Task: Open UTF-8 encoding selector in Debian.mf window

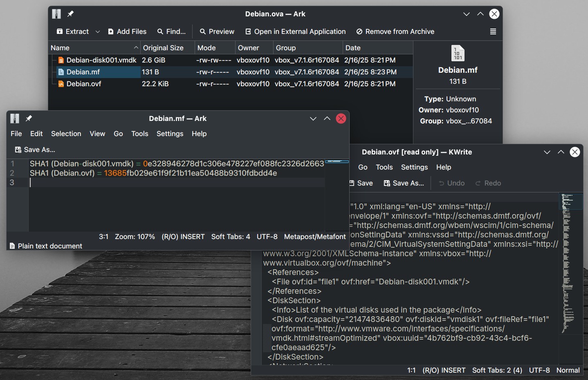Action: click(267, 237)
